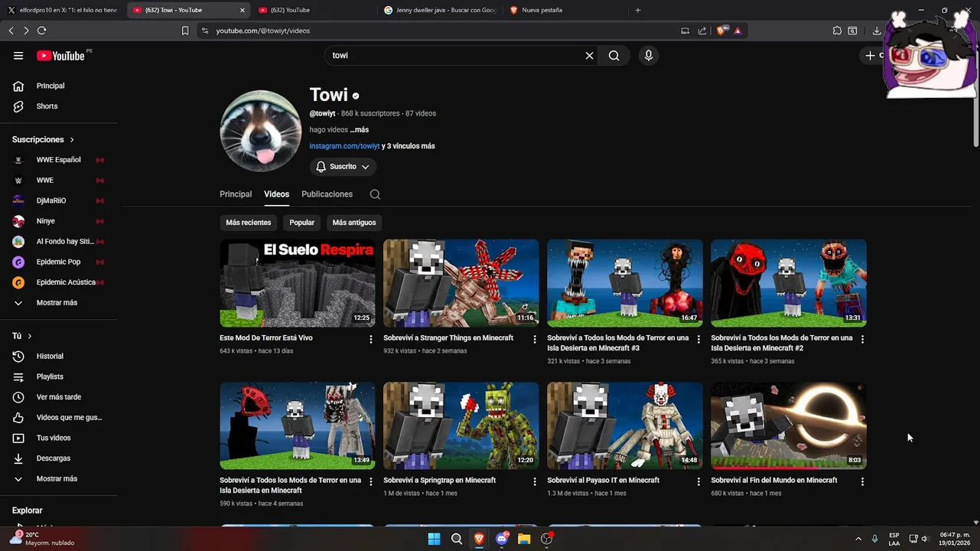Open the black hole Fin del Mundo thumbnail
Image resolution: width=980 pixels, height=551 pixels.
pos(789,425)
